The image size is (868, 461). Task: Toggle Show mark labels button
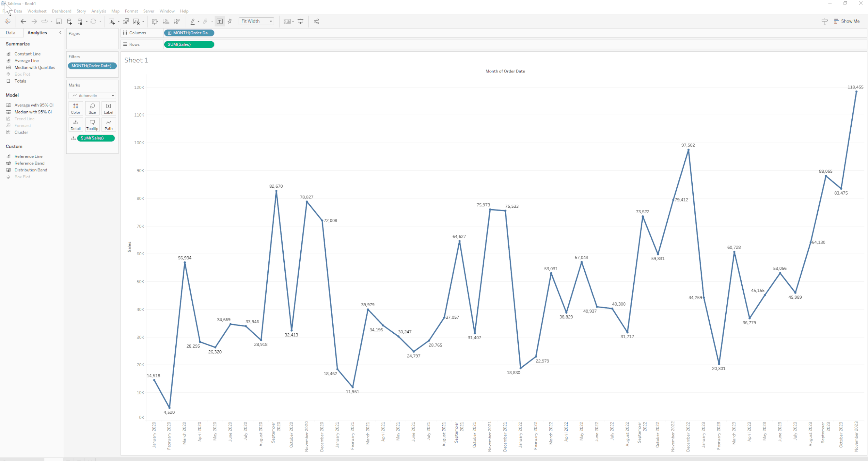coord(220,22)
